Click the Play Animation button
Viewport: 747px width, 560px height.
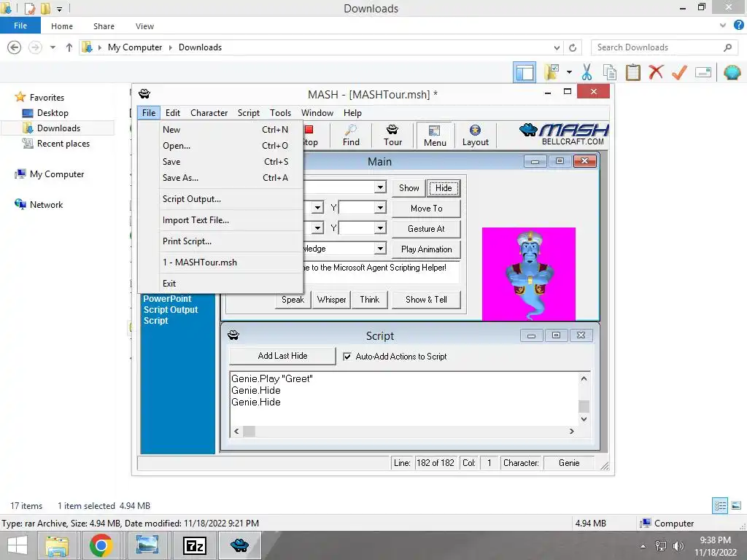coord(426,249)
